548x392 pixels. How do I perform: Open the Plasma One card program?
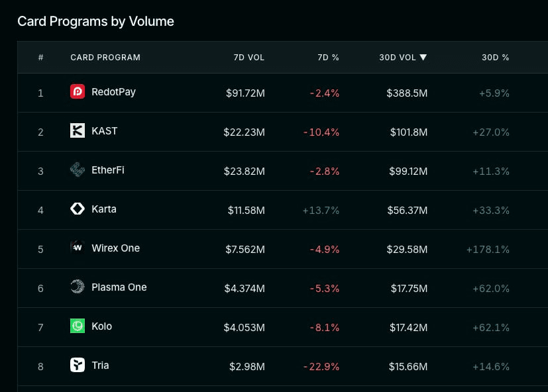(119, 287)
